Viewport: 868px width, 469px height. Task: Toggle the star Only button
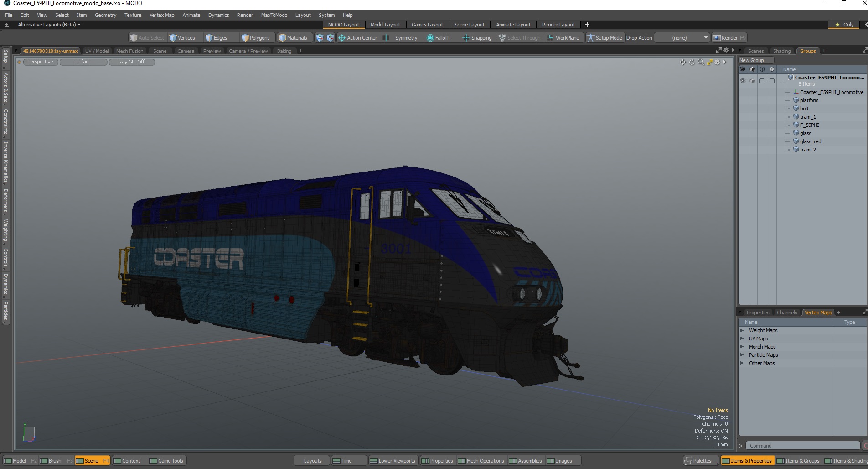pyautogui.click(x=844, y=25)
